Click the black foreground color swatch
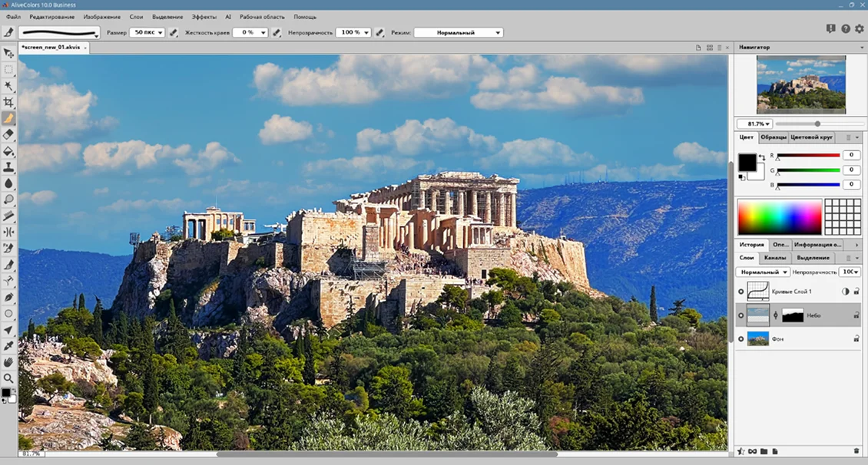The width and height of the screenshot is (868, 465). pos(747,162)
